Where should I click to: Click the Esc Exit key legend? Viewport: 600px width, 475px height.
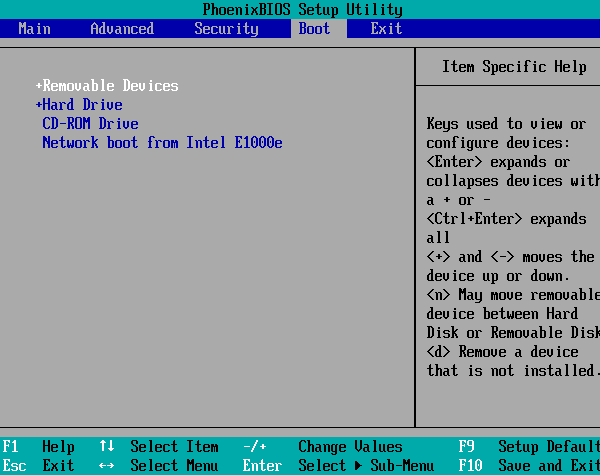tap(38, 465)
